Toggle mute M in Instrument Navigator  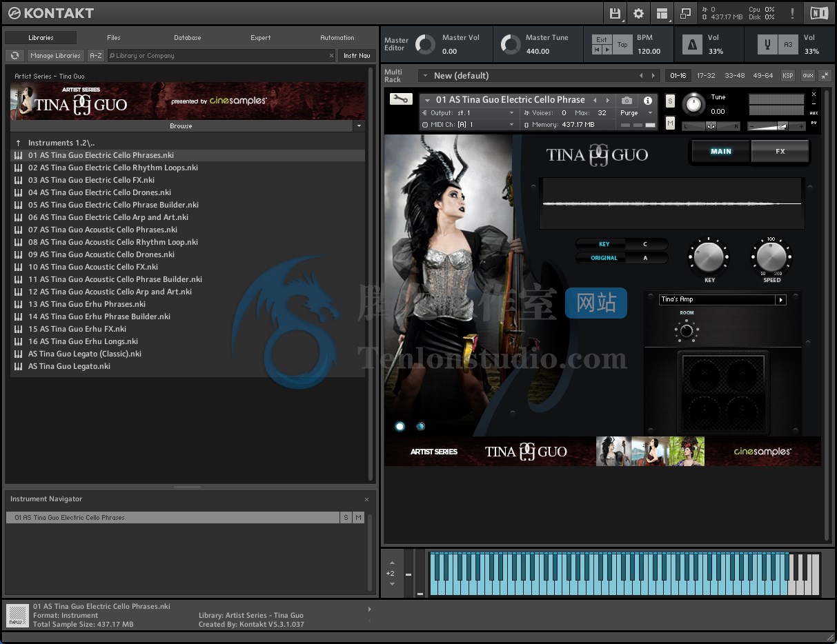coord(358,517)
